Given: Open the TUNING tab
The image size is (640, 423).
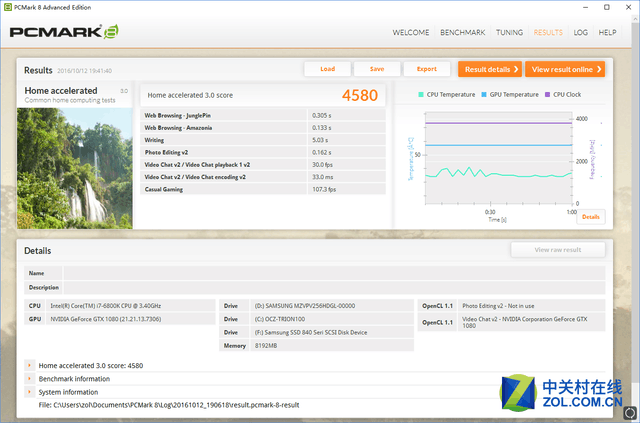Looking at the screenshot, I should 509,32.
